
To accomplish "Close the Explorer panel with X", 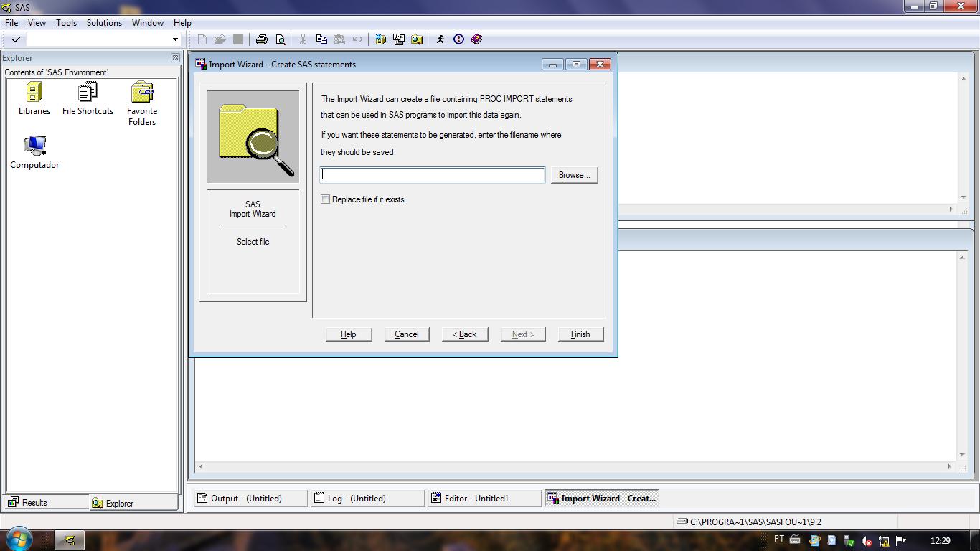I will 175,58.
